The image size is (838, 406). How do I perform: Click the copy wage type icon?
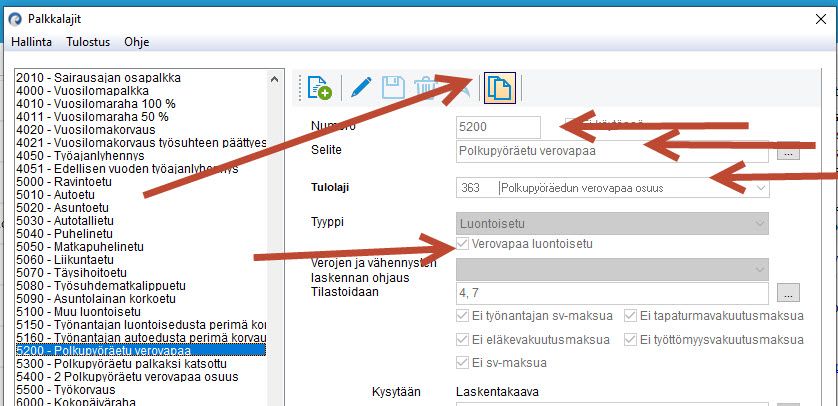[x=500, y=88]
